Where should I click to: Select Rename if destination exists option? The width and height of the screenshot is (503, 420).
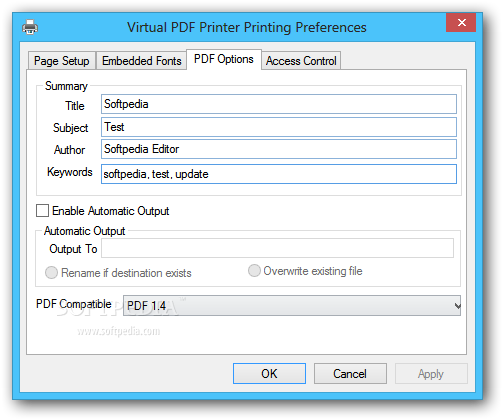[51, 273]
